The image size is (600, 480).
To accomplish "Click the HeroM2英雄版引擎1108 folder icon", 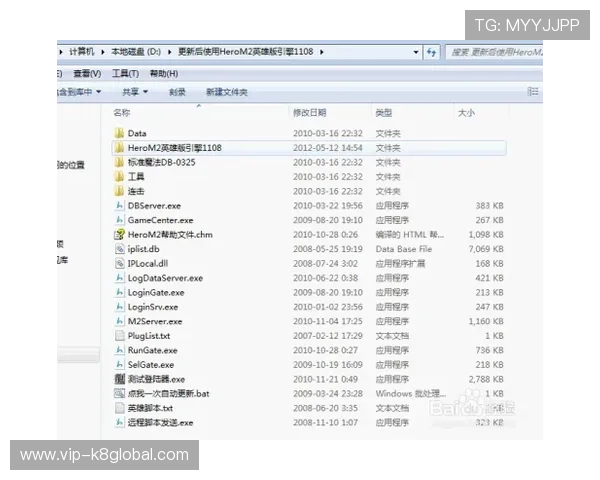I will 119,148.
